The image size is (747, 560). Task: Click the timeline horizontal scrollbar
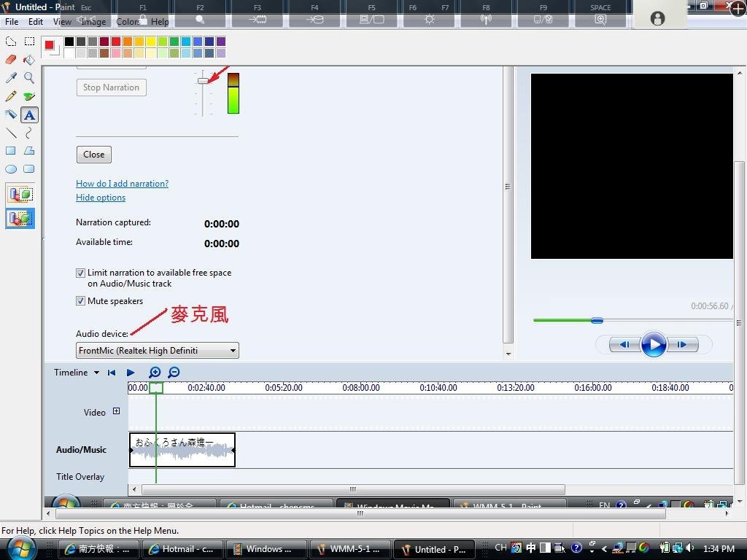pos(353,489)
